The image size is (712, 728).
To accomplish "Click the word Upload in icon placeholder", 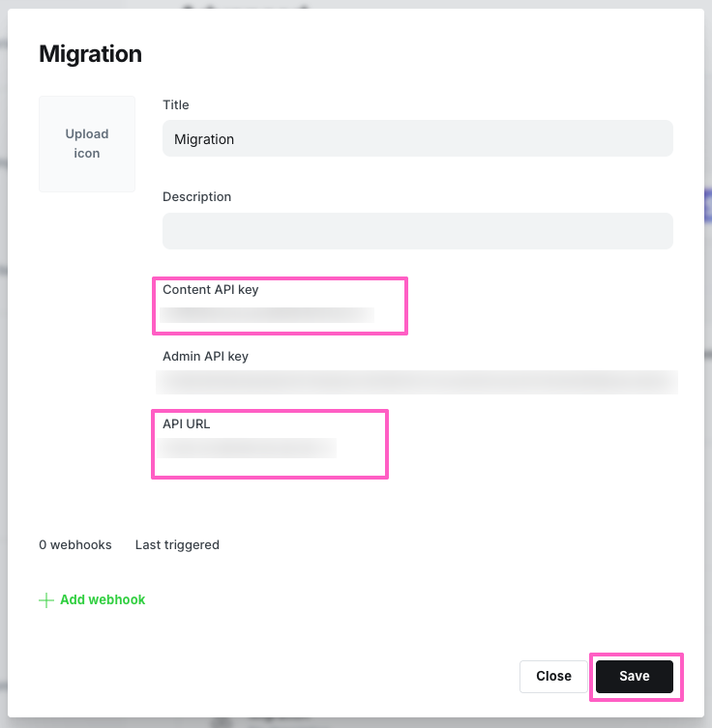I will (x=87, y=134).
